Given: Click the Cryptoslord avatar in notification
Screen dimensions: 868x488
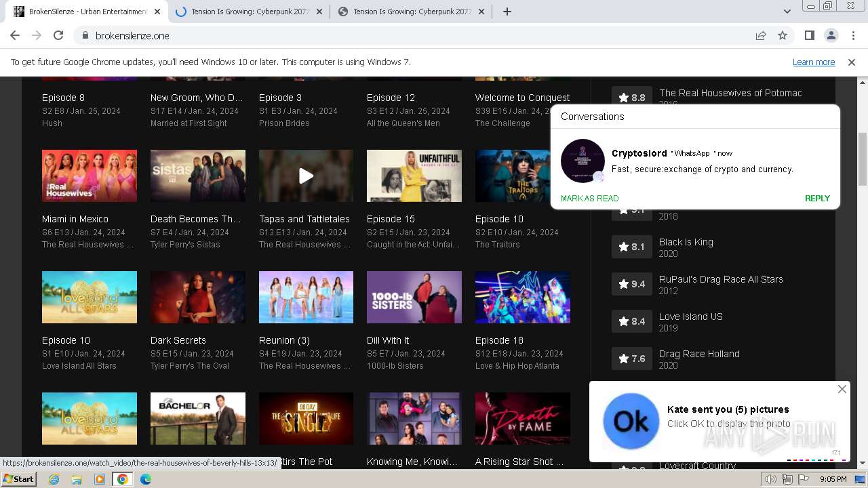Looking at the screenshot, I should click(583, 161).
